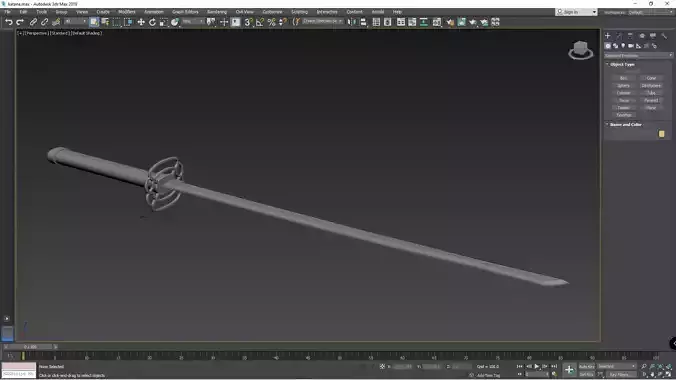
Task: Choose the Rectangular Selection Region tool
Action: pyautogui.click(x=116, y=22)
